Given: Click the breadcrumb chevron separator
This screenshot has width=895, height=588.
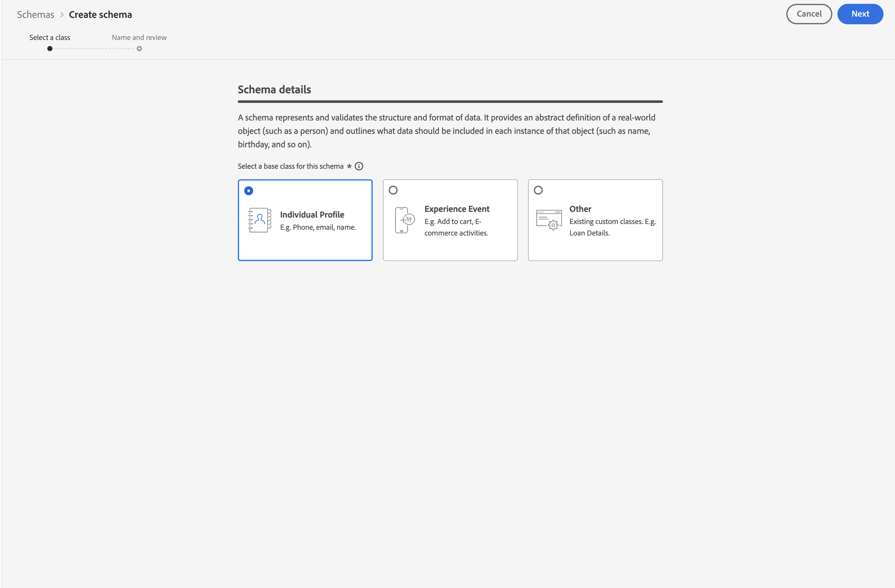Looking at the screenshot, I should coord(62,15).
